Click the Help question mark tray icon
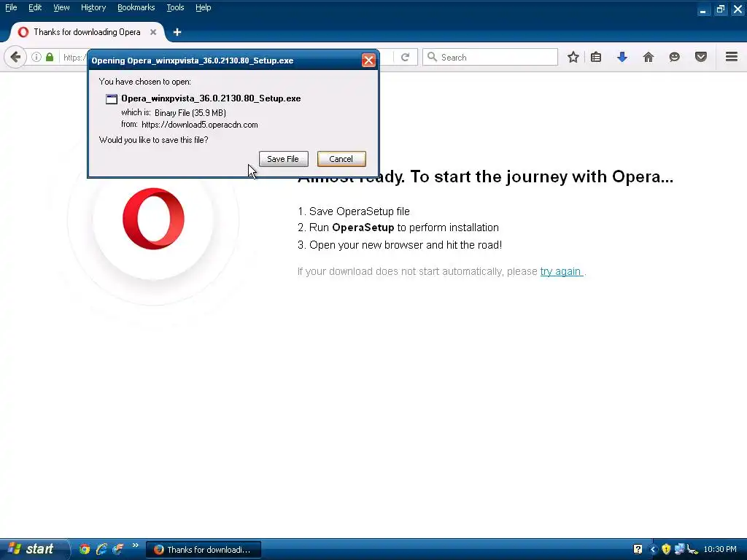Viewport: 747px width, 560px height. (x=638, y=550)
